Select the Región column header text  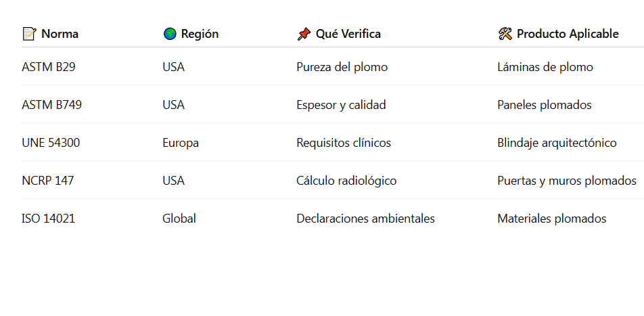pos(200,34)
